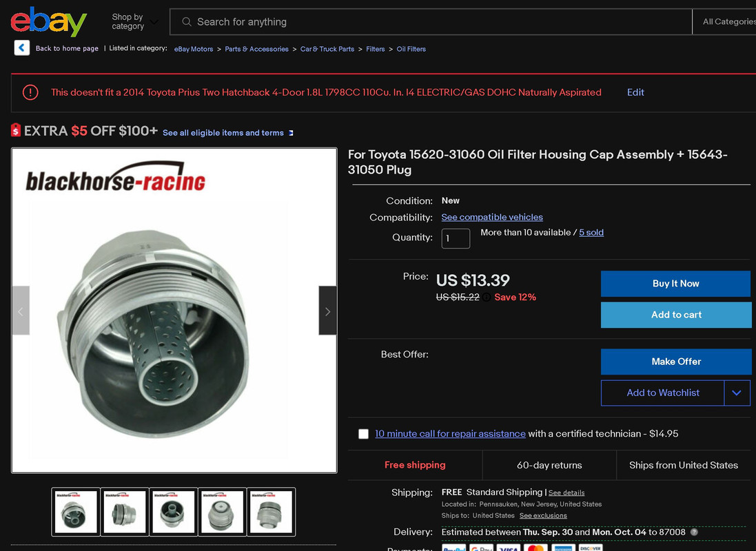This screenshot has height=551, width=756.
Task: Click the info icon beside original price
Action: point(487,297)
